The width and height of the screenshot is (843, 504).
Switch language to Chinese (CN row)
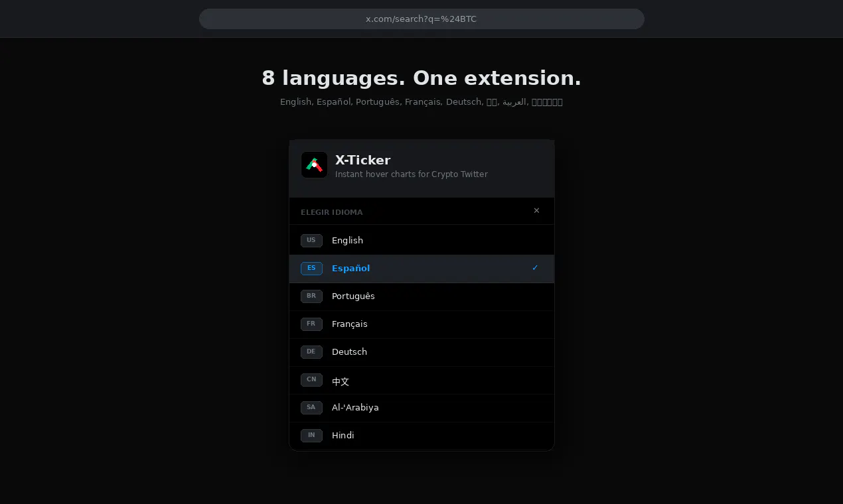pyautogui.click(x=421, y=380)
